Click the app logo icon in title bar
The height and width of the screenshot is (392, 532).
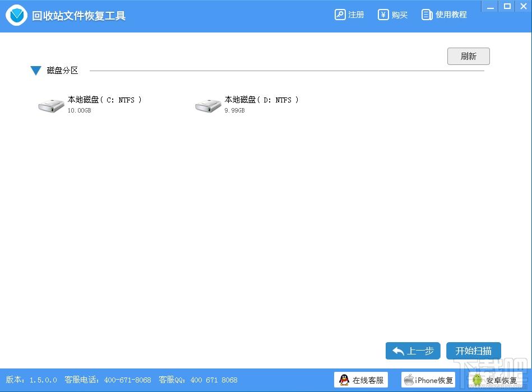[16, 15]
